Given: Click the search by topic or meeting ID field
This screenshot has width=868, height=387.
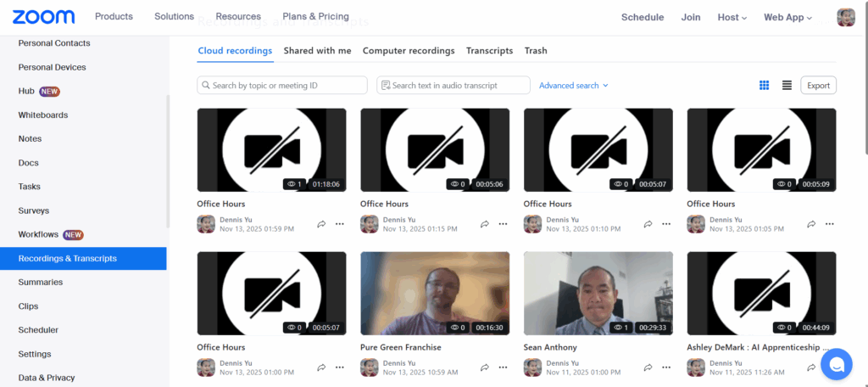Looking at the screenshot, I should point(282,86).
